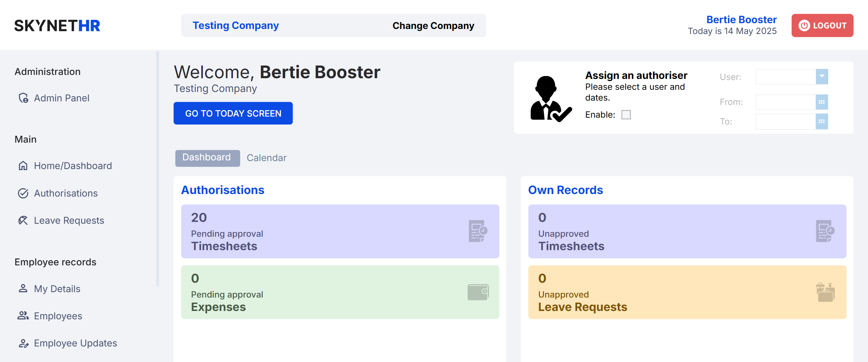Click the My Details person icon
This screenshot has width=868, height=362.
point(23,289)
